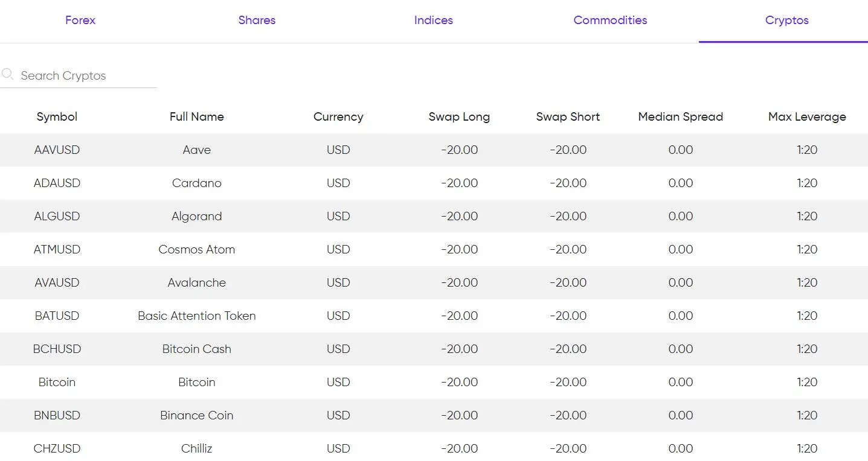Open the Shares tab

[x=257, y=21]
